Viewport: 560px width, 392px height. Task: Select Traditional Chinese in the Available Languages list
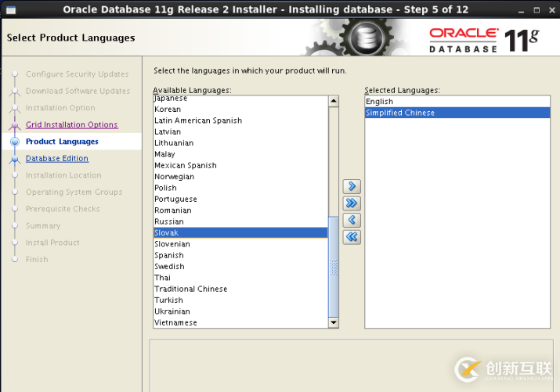pos(240,289)
